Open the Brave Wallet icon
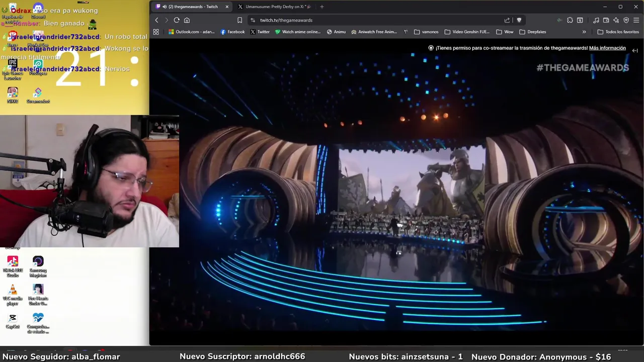Screen dimensions: 644x362 click(x=606, y=20)
